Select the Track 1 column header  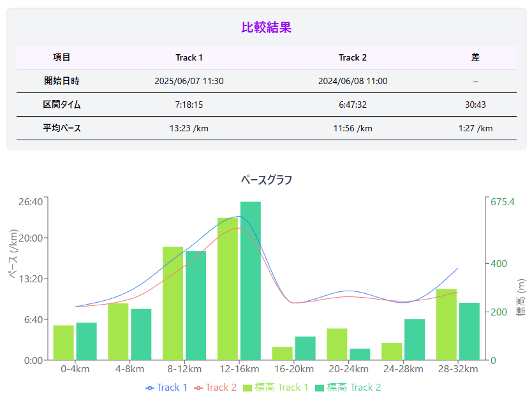coord(189,57)
